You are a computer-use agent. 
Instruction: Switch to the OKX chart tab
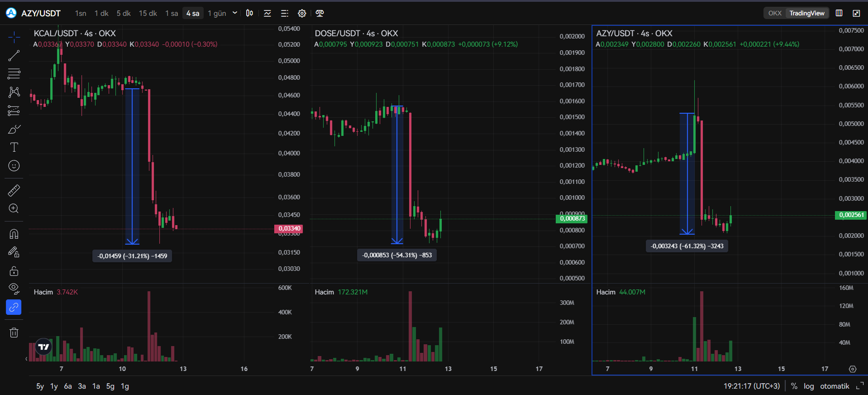(775, 13)
